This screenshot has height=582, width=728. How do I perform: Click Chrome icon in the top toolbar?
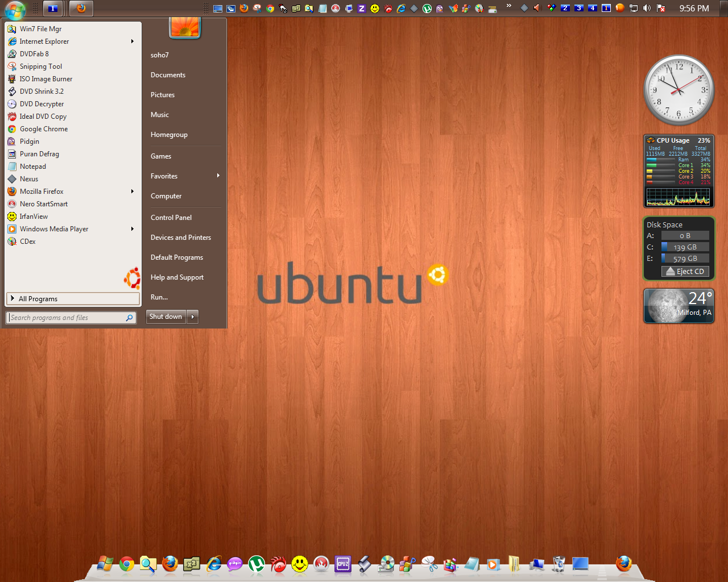tap(270, 9)
